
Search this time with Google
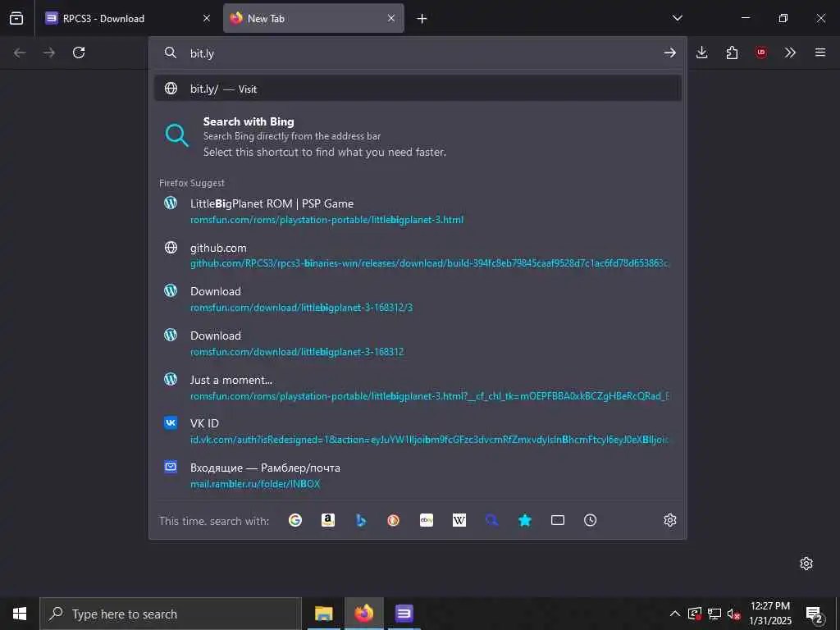tap(295, 520)
